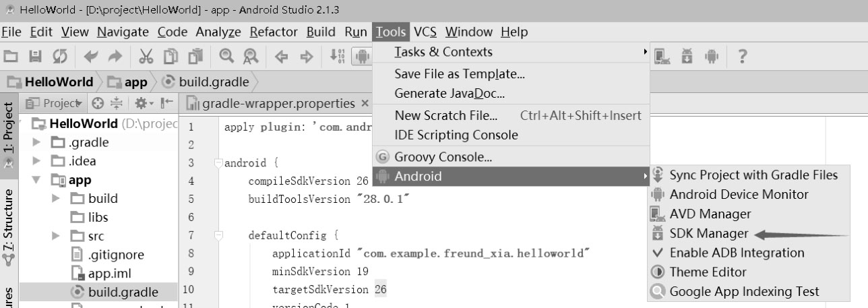Open the Run menu
868x308 pixels.
point(355,32)
